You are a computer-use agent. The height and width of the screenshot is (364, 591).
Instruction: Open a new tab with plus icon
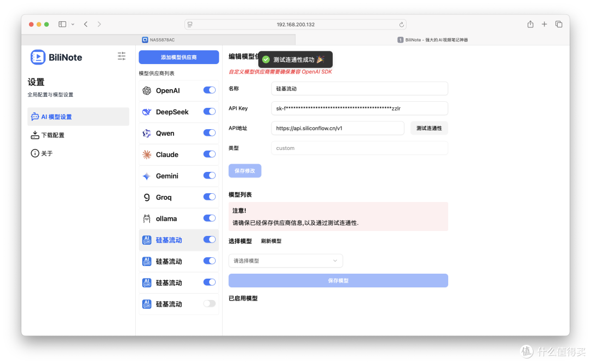(544, 24)
